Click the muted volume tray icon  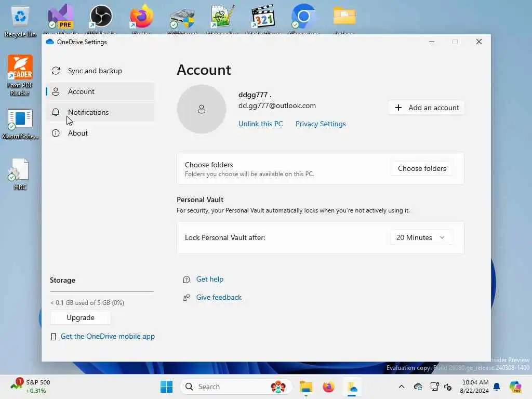click(x=448, y=387)
